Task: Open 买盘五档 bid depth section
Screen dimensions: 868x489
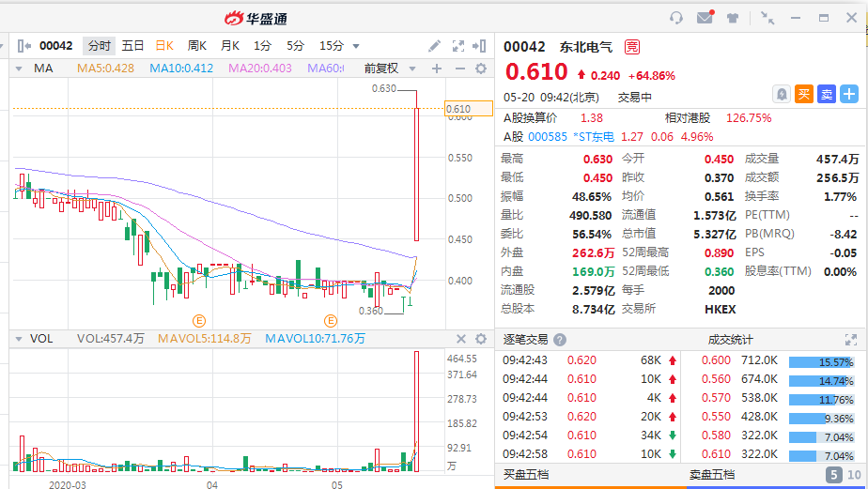Action: (x=526, y=475)
